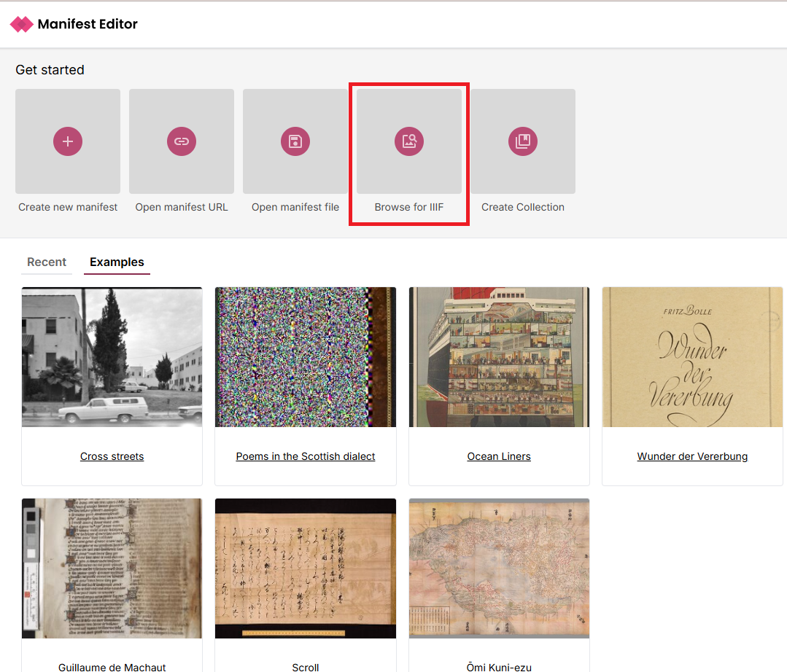Click the Scroll calligraphy thumbnail
Screen dimensions: 787x672
306,569
